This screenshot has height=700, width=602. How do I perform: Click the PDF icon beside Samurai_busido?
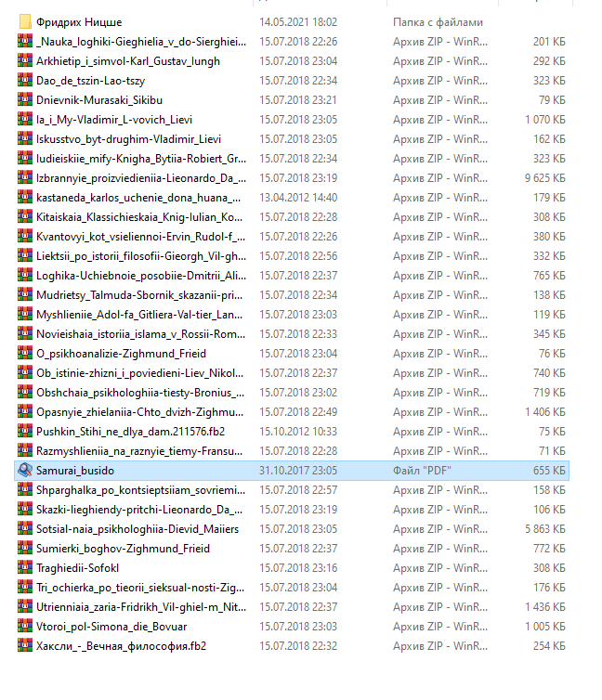click(25, 470)
